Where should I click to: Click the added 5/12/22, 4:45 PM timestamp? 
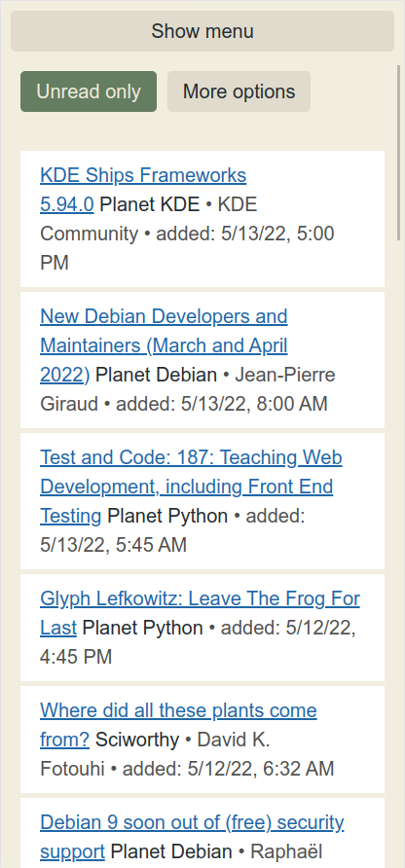198,642
